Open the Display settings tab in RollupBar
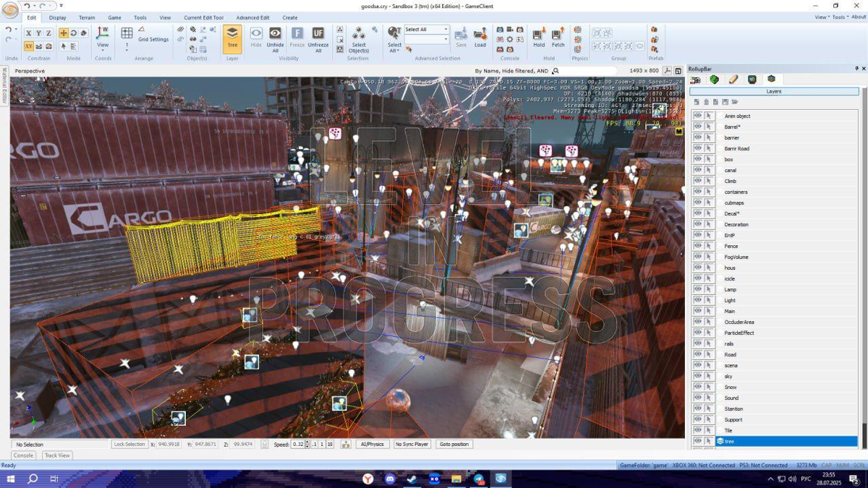868x488 pixels. [x=752, y=80]
